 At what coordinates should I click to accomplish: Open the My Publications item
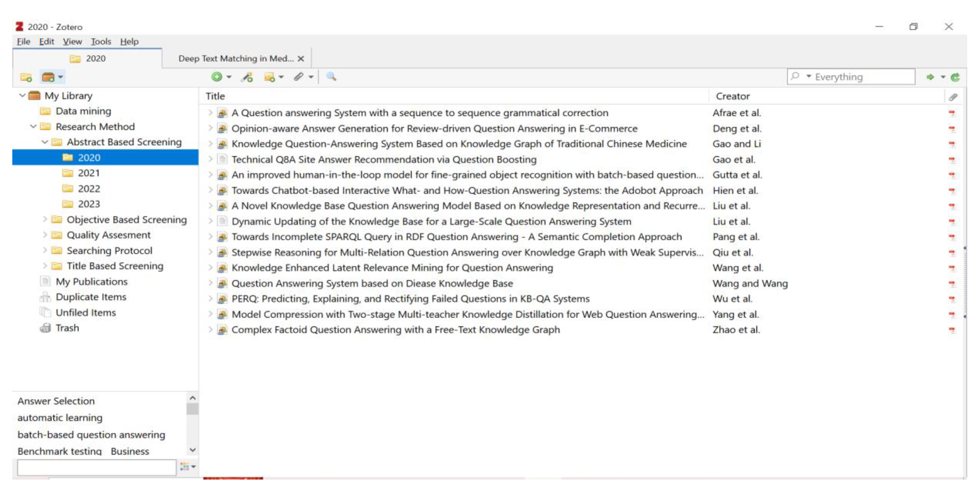click(x=91, y=281)
